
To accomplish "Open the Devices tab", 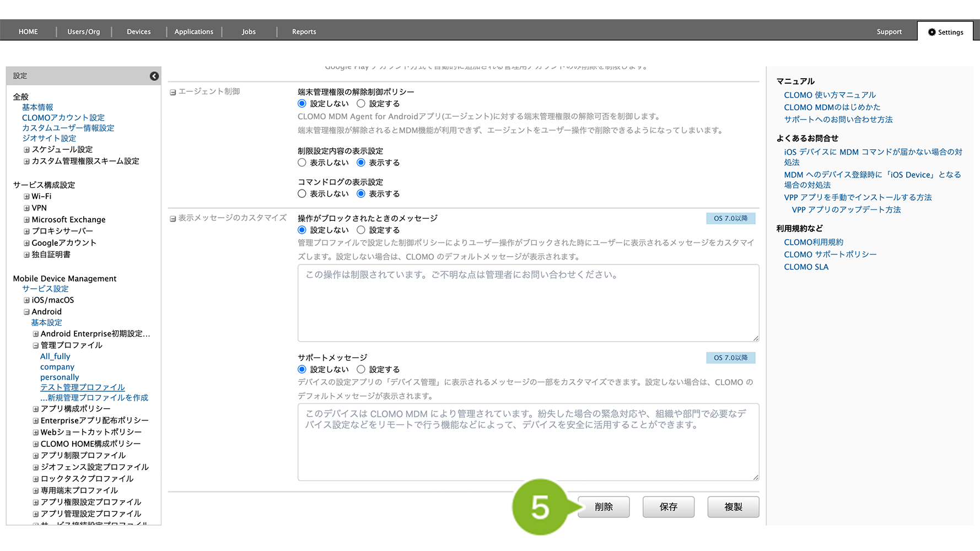I will click(x=138, y=32).
